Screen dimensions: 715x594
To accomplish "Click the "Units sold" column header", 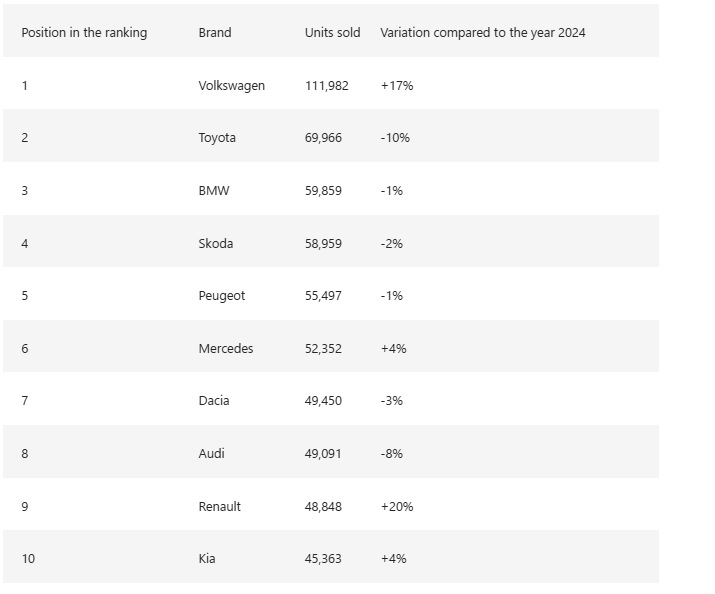I will point(332,33).
